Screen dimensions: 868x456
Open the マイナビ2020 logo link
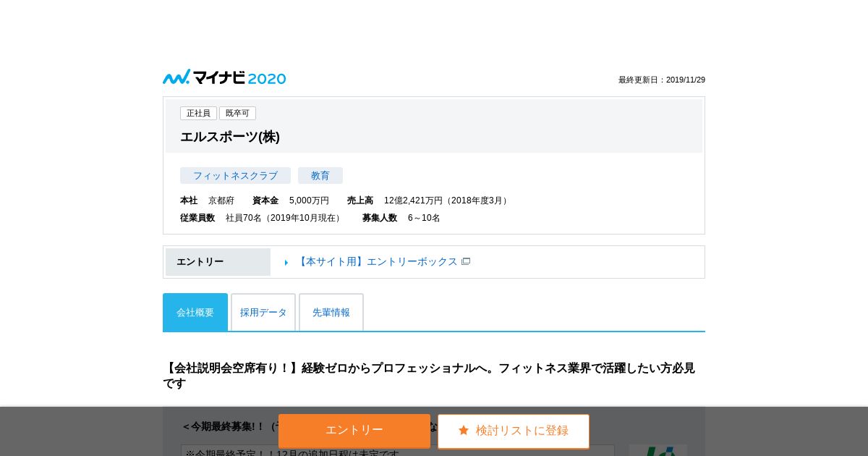pos(224,77)
